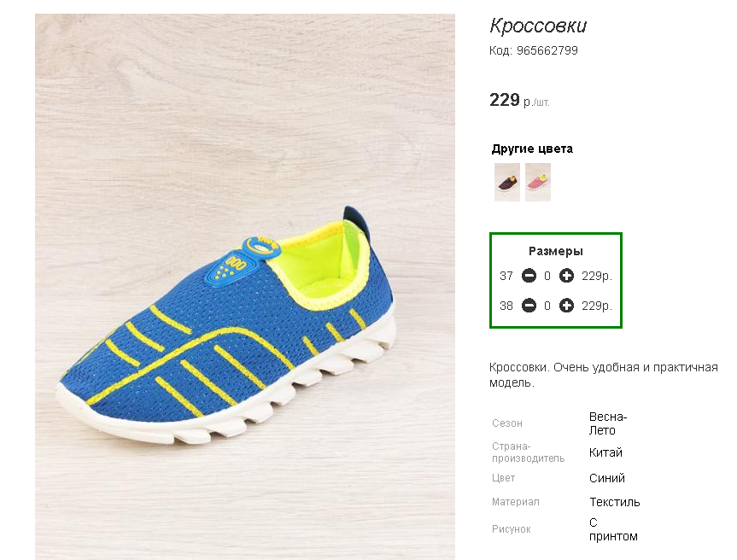Screen dimensions: 737x560
Task: Click the Другие цвета heading
Action: click(x=532, y=149)
